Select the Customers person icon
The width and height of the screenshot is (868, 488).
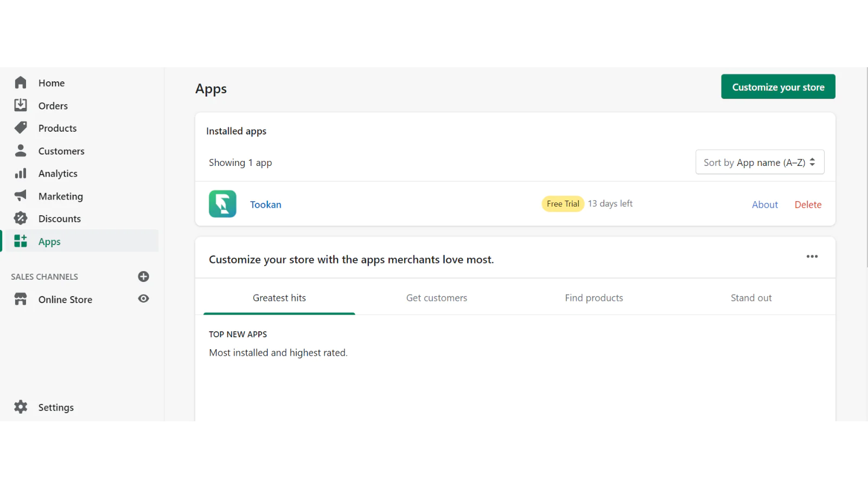[x=21, y=151]
